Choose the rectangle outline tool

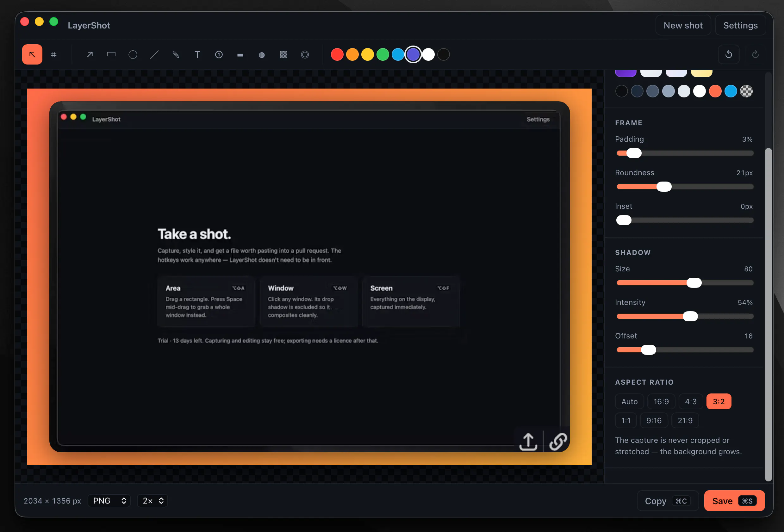point(111,54)
